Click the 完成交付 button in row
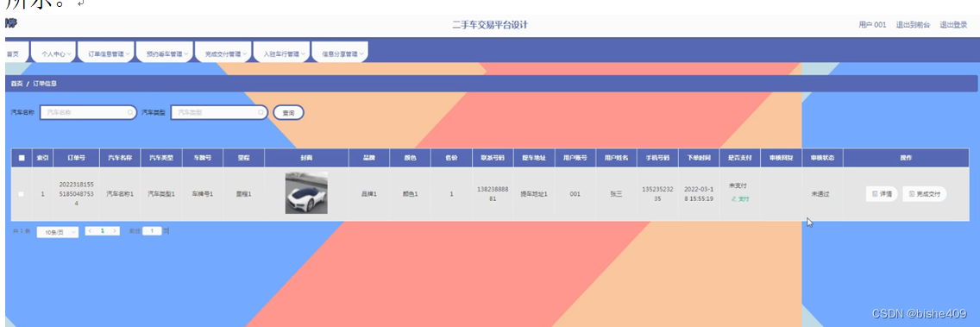The height and width of the screenshot is (327, 980). tap(925, 194)
